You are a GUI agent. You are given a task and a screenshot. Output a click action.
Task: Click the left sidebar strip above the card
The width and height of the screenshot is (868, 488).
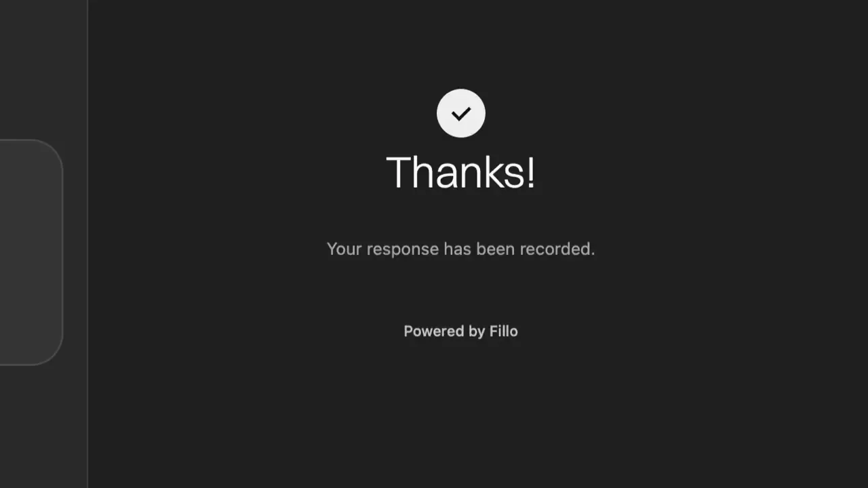[43, 68]
